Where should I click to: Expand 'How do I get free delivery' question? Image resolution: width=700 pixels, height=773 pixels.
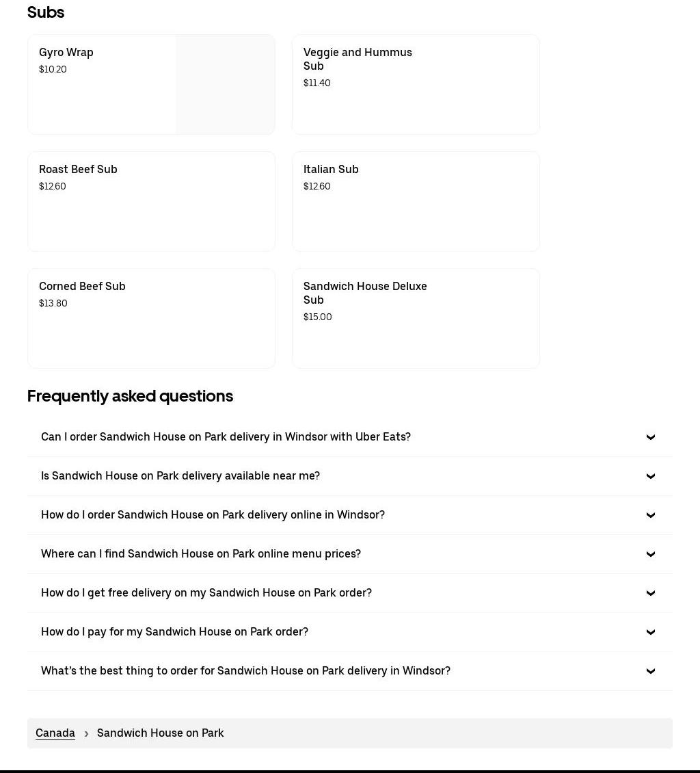click(x=206, y=592)
